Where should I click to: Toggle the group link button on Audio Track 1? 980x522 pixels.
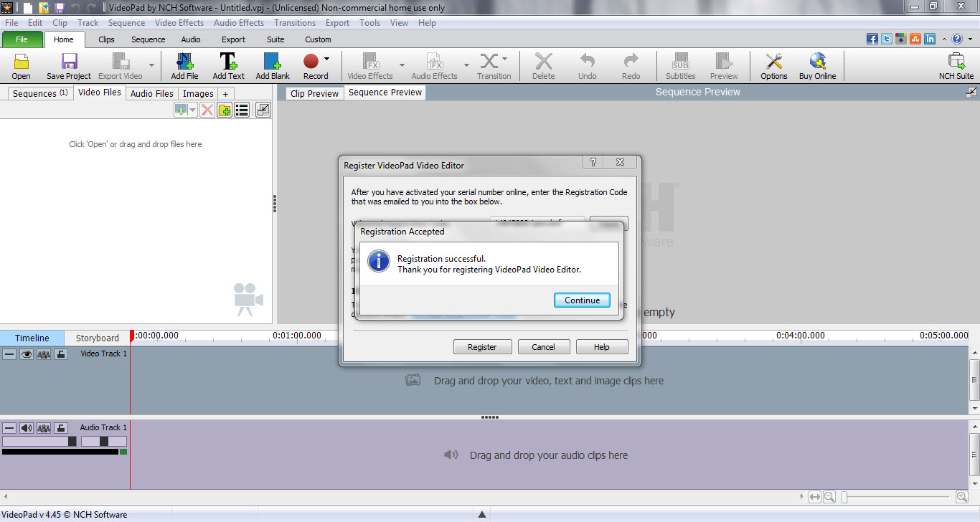(x=44, y=428)
